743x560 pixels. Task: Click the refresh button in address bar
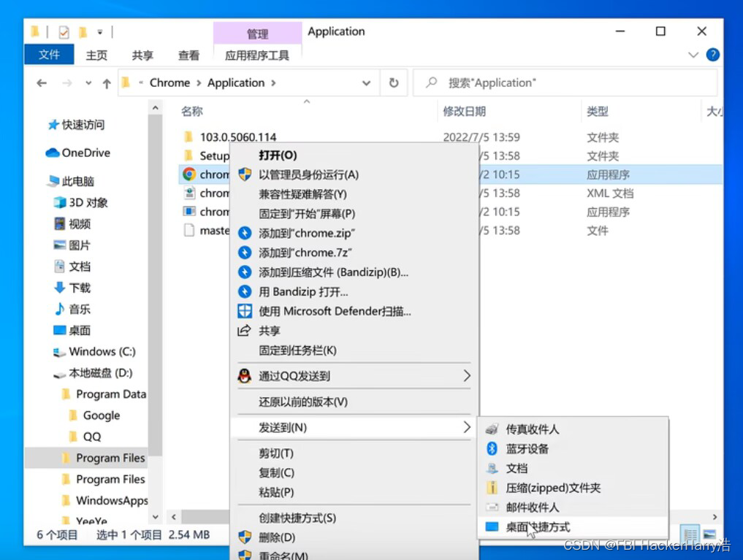click(393, 83)
